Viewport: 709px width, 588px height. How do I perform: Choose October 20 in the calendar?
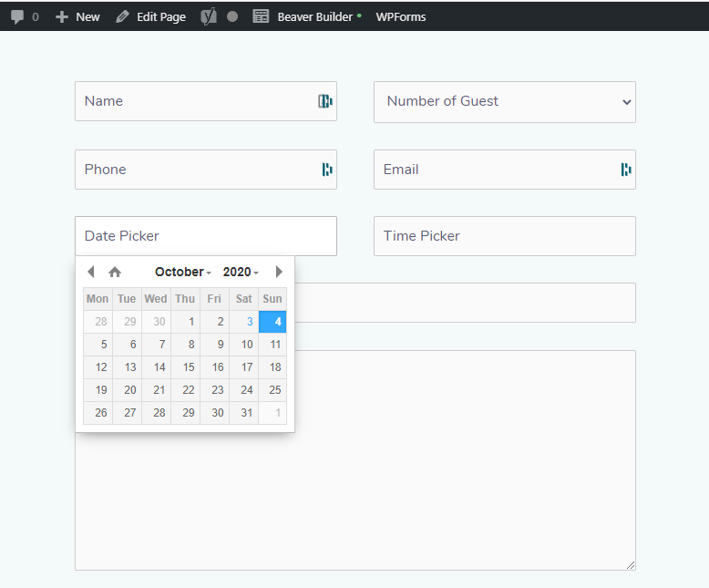127,390
